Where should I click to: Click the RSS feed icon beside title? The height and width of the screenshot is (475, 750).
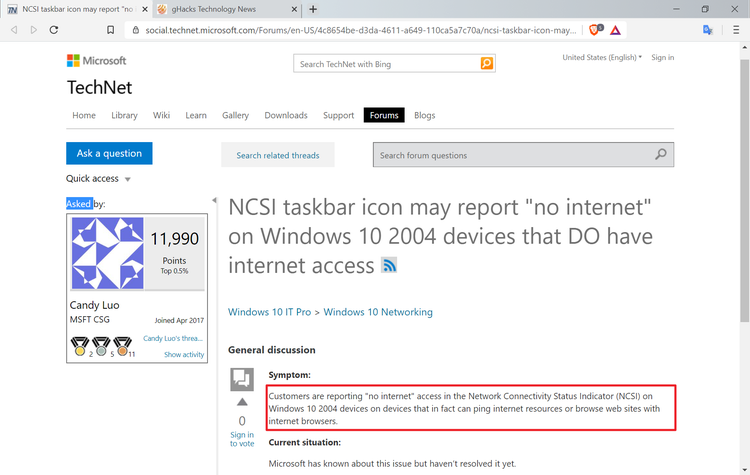[x=389, y=265]
